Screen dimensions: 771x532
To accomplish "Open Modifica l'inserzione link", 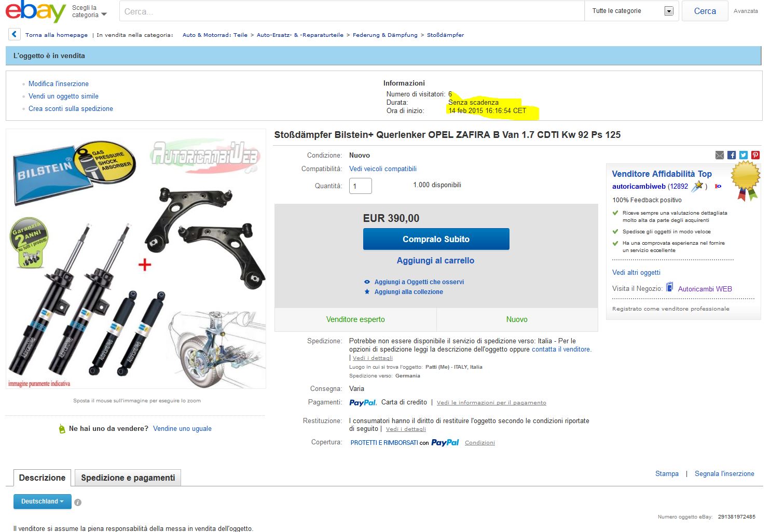I will (x=59, y=83).
